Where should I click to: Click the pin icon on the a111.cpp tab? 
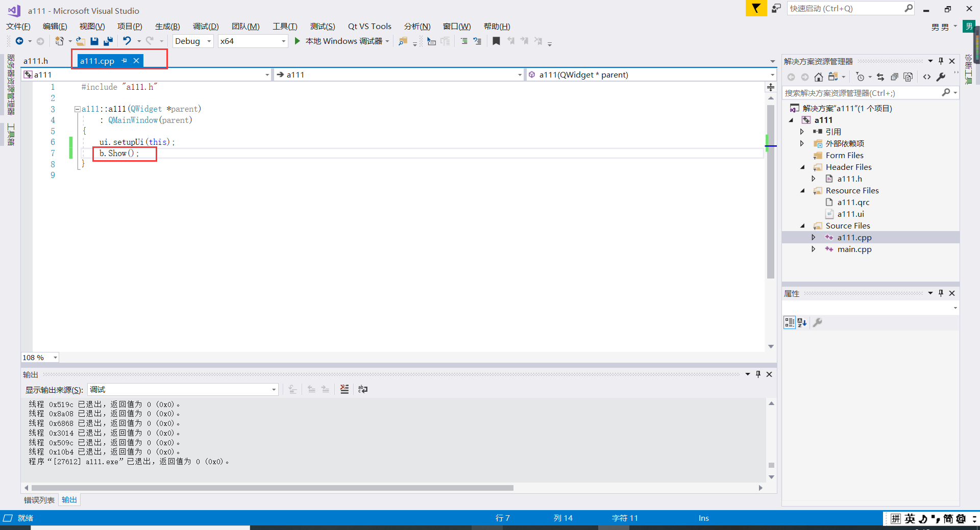click(124, 61)
